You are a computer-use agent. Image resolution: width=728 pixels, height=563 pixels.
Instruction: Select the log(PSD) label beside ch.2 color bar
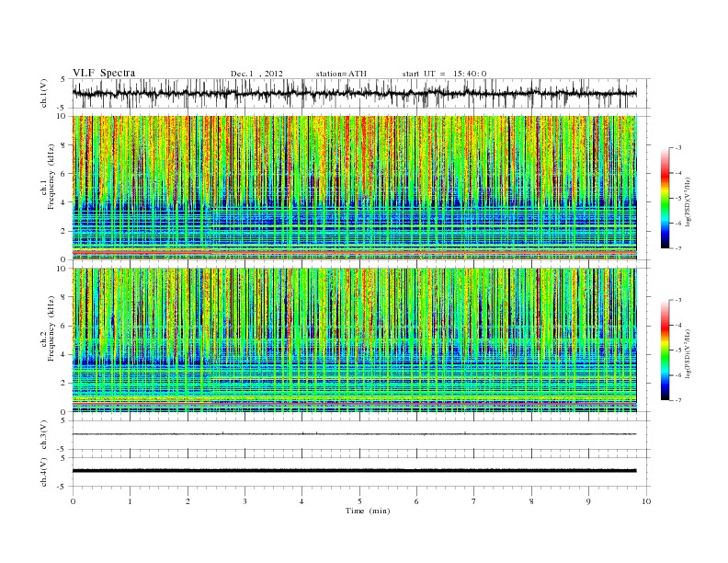(x=688, y=353)
